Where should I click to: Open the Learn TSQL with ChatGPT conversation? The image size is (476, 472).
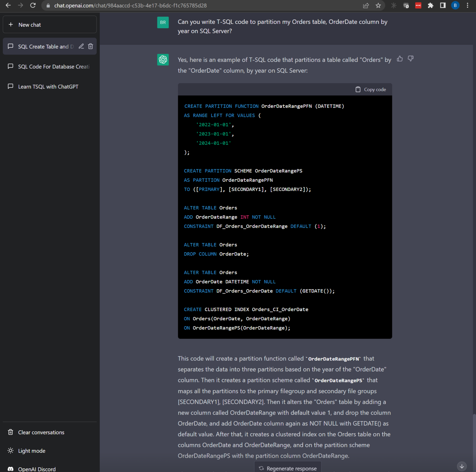click(48, 87)
